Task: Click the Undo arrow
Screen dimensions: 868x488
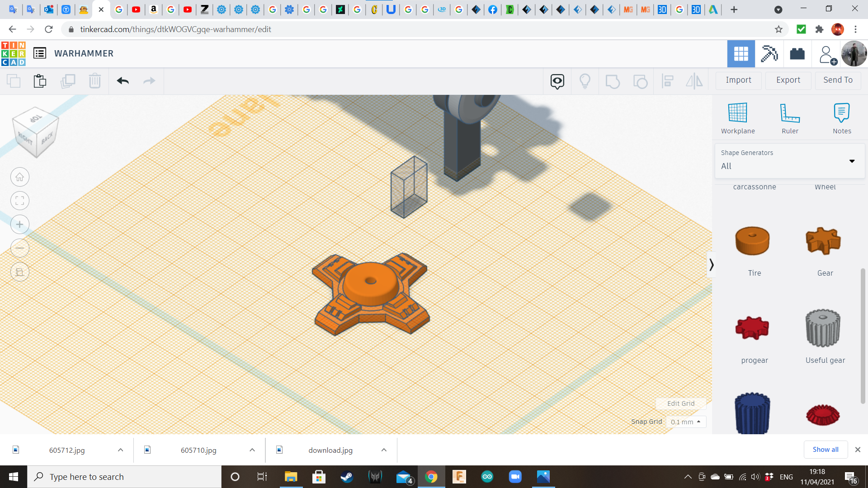Action: coord(123,81)
